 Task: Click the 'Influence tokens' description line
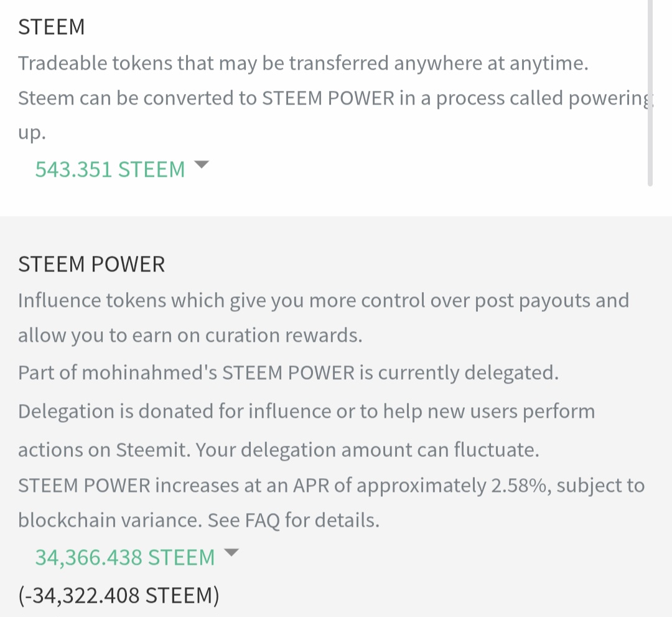coord(324,301)
